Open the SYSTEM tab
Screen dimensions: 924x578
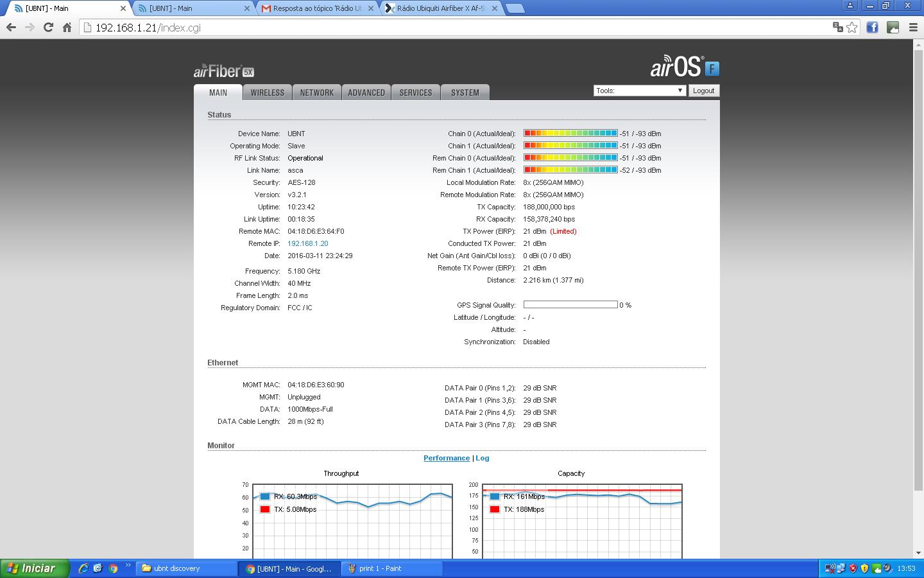click(x=465, y=92)
